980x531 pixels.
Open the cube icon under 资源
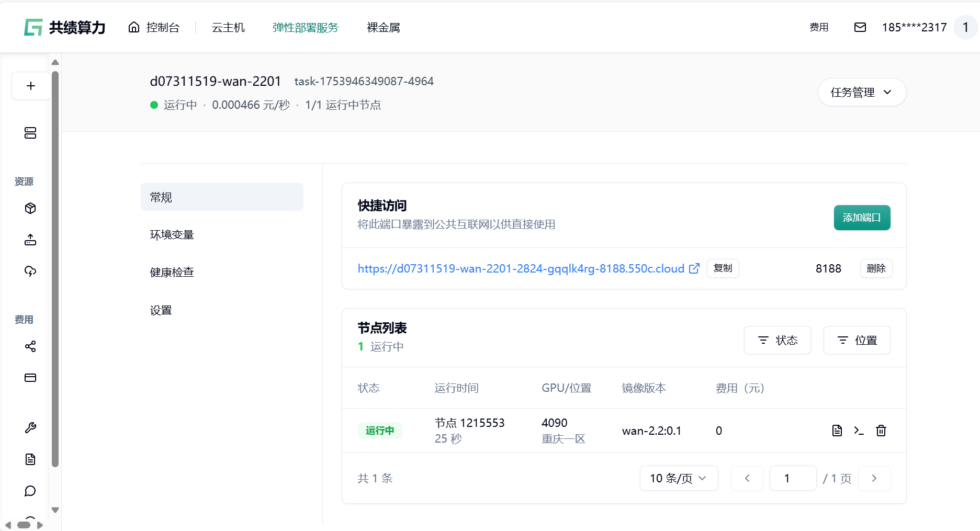click(x=30, y=208)
